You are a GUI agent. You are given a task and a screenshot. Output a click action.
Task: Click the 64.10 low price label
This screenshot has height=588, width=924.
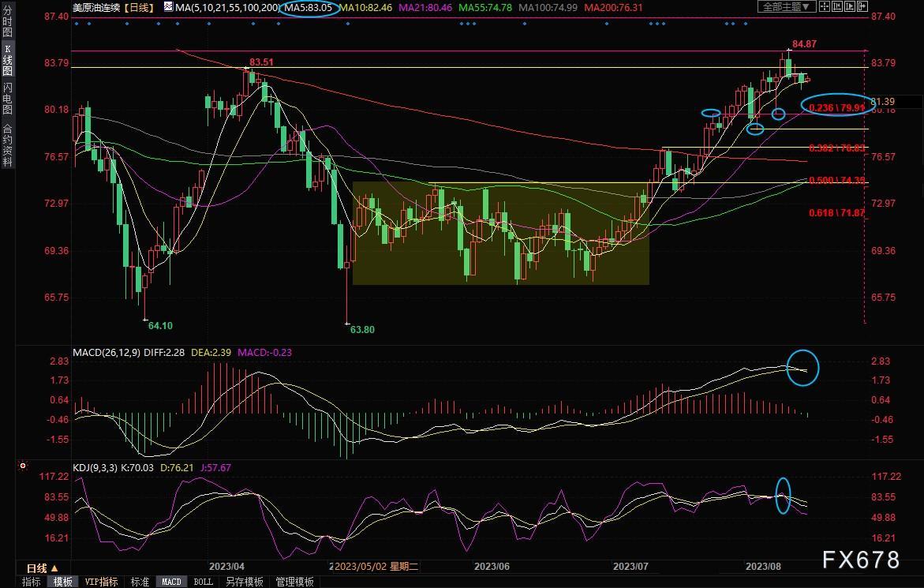tap(160, 326)
